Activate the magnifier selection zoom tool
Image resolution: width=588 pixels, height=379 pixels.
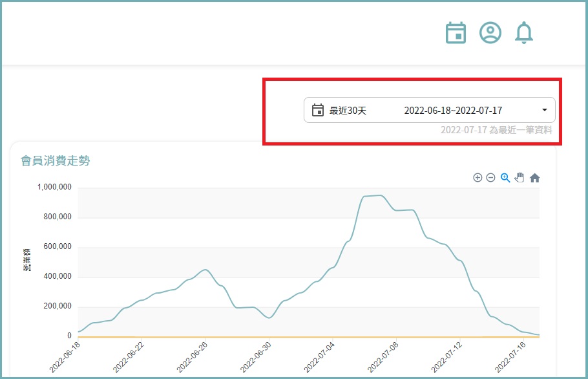[x=505, y=178]
